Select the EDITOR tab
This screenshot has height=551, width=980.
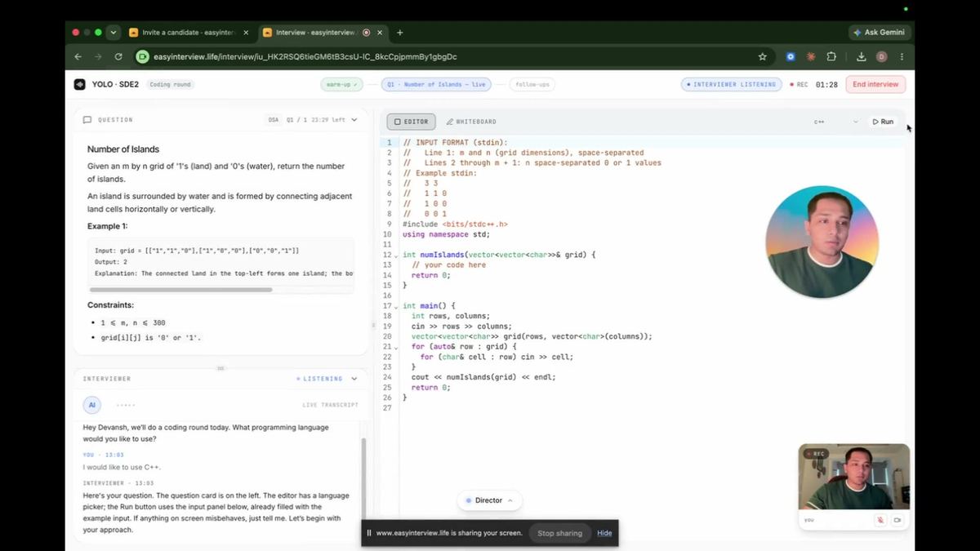pos(411,122)
